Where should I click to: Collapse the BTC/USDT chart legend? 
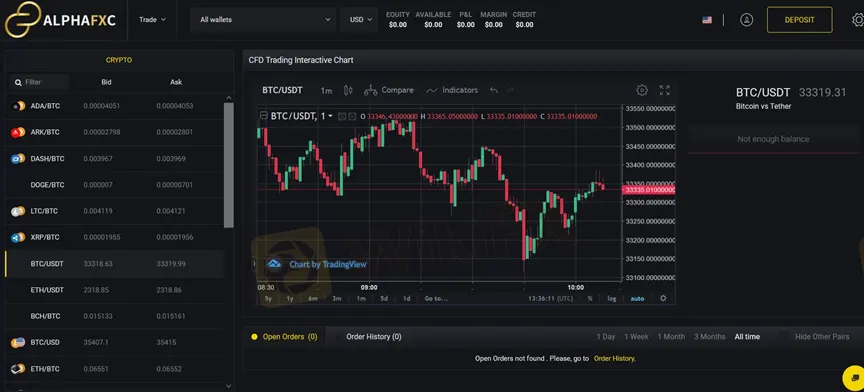pos(263,116)
